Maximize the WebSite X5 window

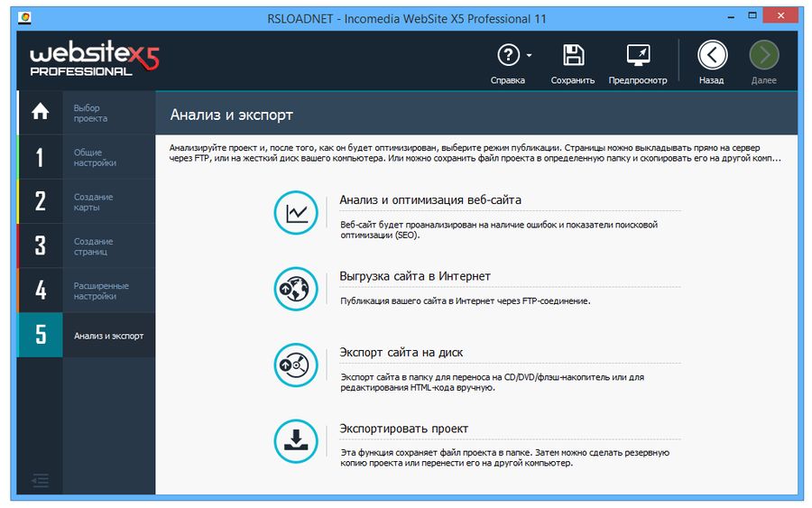(x=752, y=16)
